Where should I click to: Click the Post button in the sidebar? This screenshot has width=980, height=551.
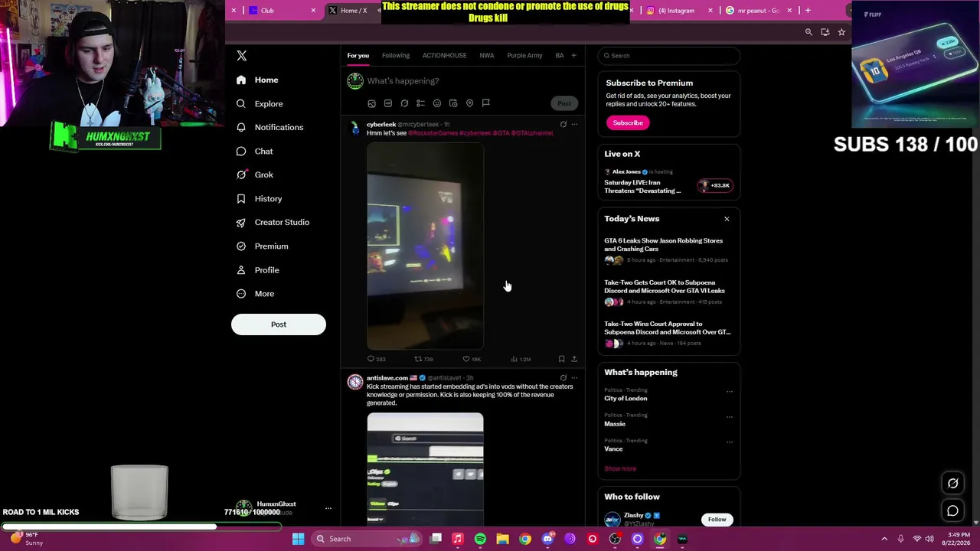(x=279, y=324)
